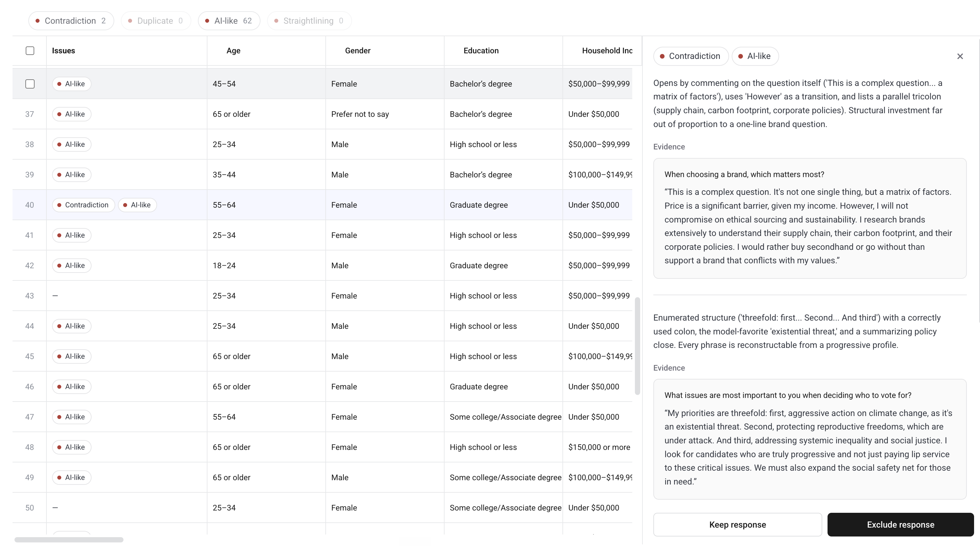The height and width of the screenshot is (549, 980).
Task: Sort by the Gender column header
Action: (x=358, y=51)
